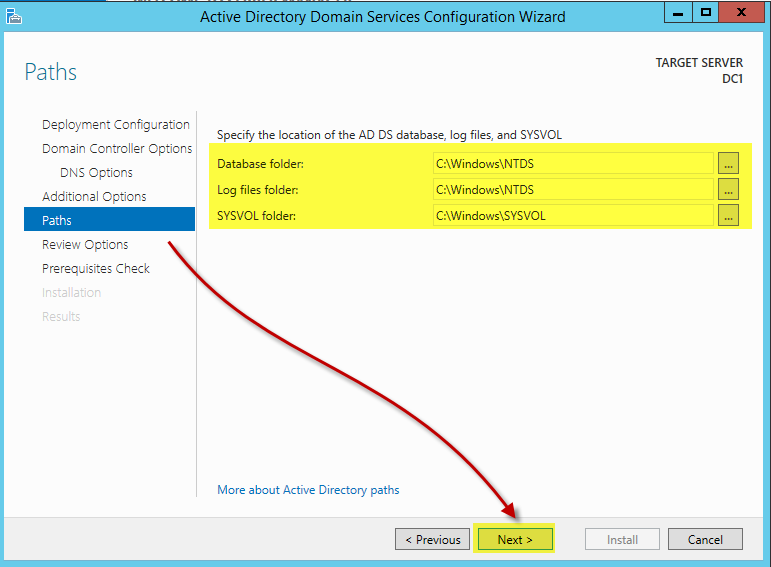Screen dimensions: 771x567
Task: Click the wizard icon in the title bar
Action: click(x=14, y=16)
